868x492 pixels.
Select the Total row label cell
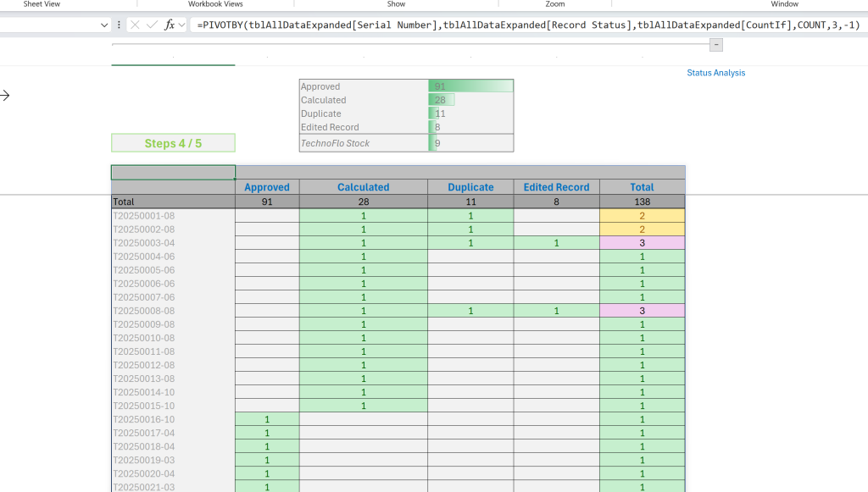[173, 202]
